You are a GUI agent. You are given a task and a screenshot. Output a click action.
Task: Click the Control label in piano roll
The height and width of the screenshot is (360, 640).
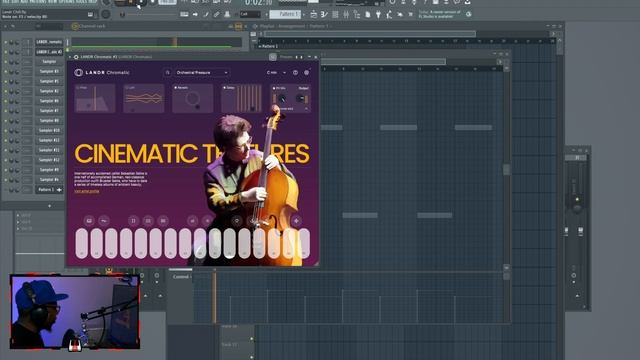181,277
